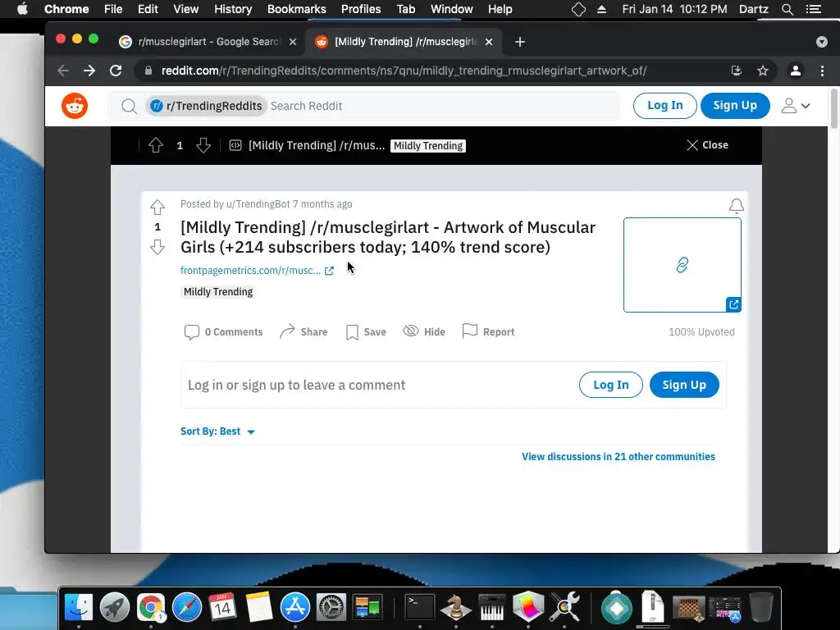
Task: Open the user account dropdown menu
Action: coord(795,106)
